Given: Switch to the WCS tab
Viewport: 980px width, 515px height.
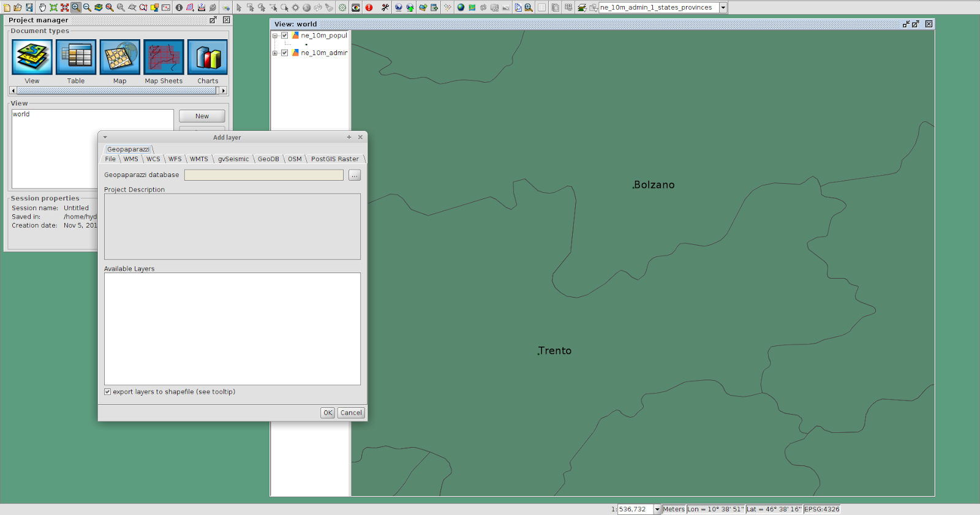Looking at the screenshot, I should pyautogui.click(x=153, y=159).
